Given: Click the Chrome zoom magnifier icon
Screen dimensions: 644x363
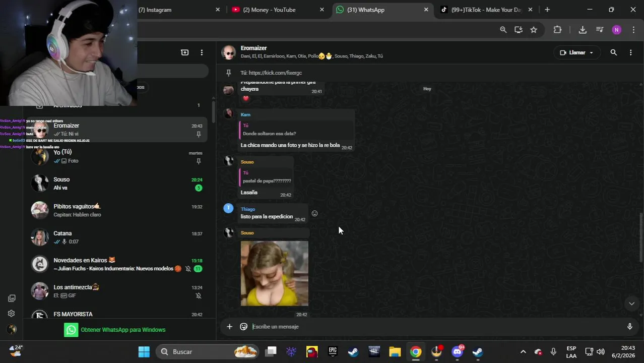Looking at the screenshot, I should pos(503,30).
